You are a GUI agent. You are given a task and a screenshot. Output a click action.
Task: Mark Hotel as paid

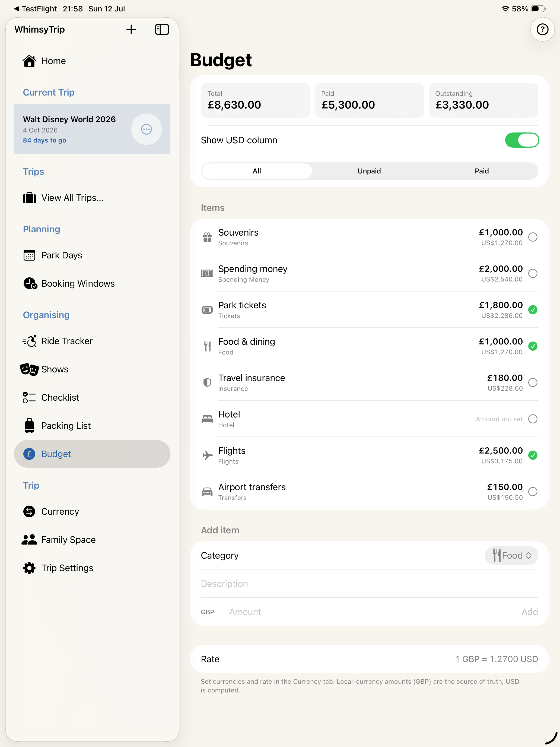[533, 419]
